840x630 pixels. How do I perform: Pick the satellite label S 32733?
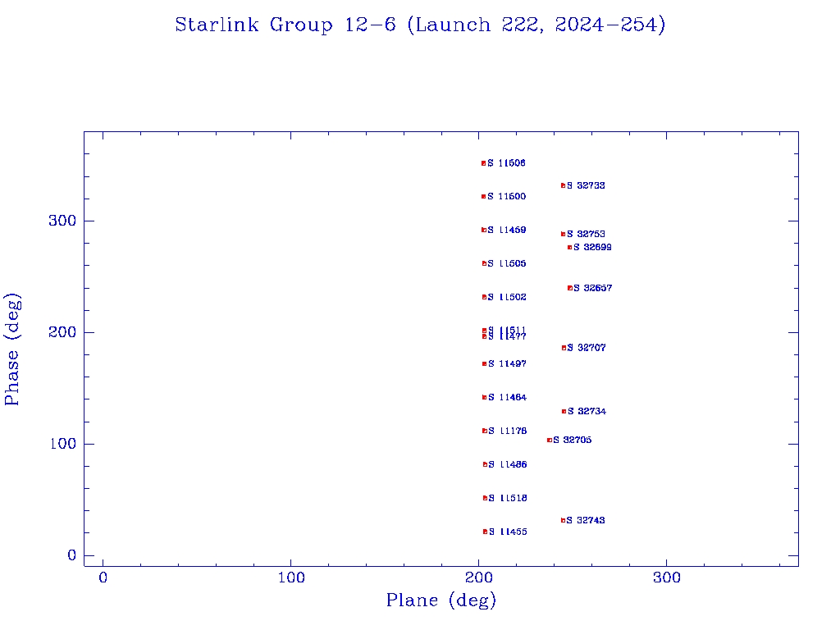(x=586, y=186)
